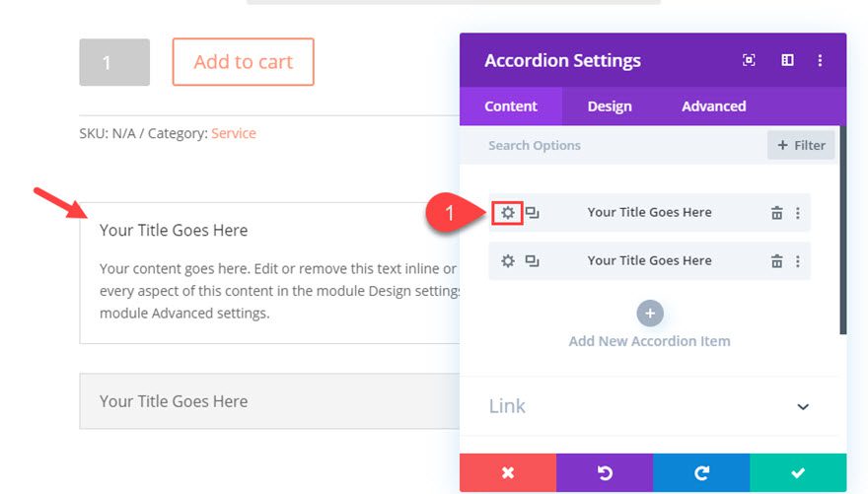Click the settings panel scrollbar
The width and height of the screenshot is (868, 494).
(843, 230)
